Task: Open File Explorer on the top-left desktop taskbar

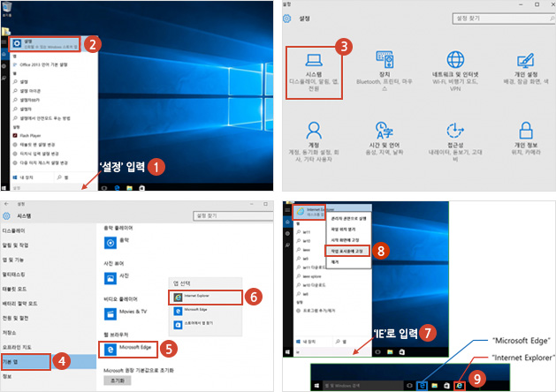Action: pyautogui.click(x=129, y=188)
